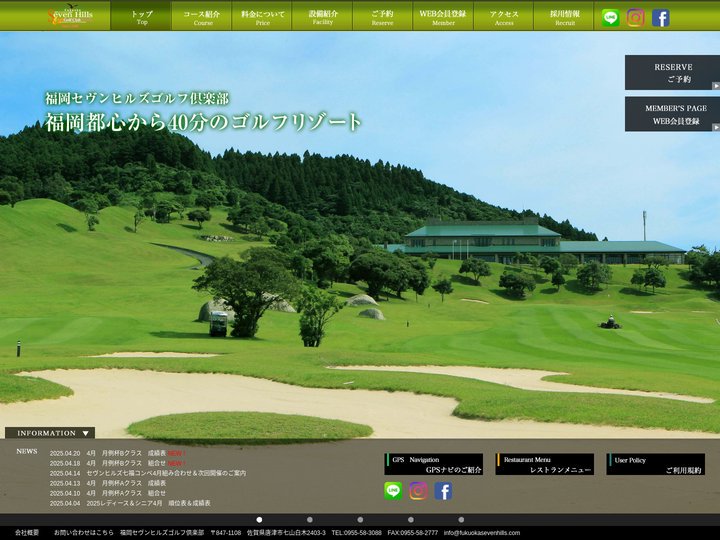Click headline 福岡都心から40分のゴルフリゾート
720x540 pixels.
tap(203, 122)
